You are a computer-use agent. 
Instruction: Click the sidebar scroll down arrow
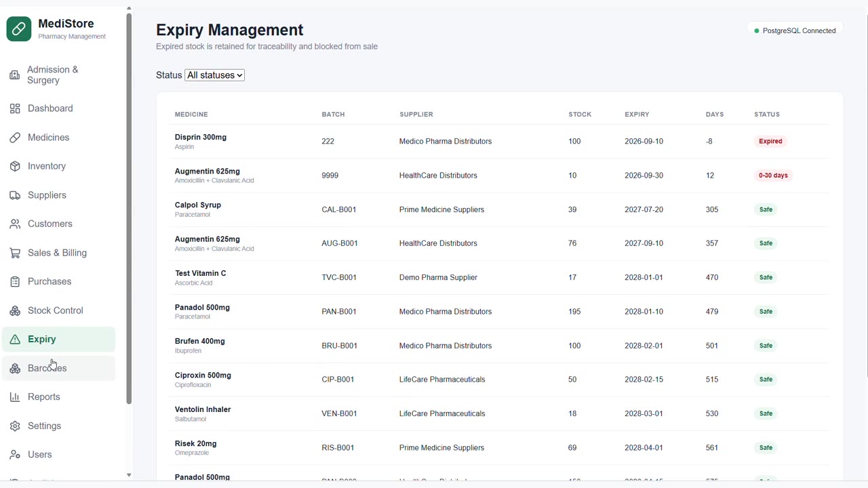(x=129, y=475)
